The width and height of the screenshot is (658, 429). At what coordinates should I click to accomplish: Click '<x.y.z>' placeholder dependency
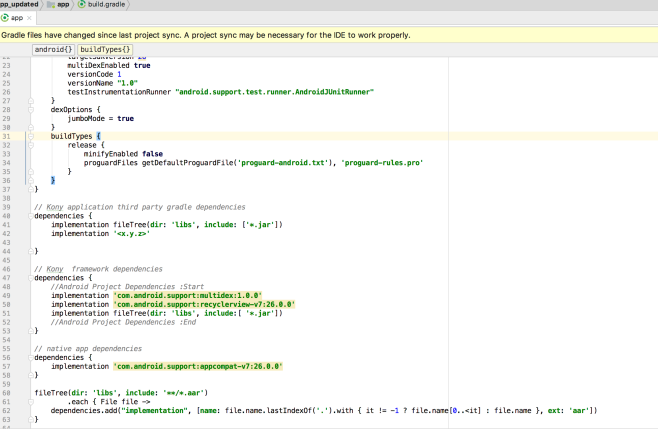(x=132, y=234)
